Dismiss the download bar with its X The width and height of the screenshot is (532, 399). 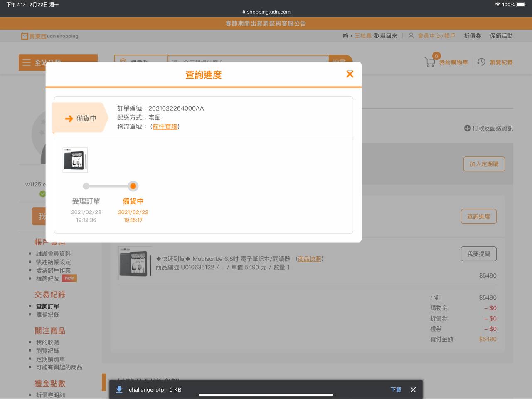[x=413, y=389]
